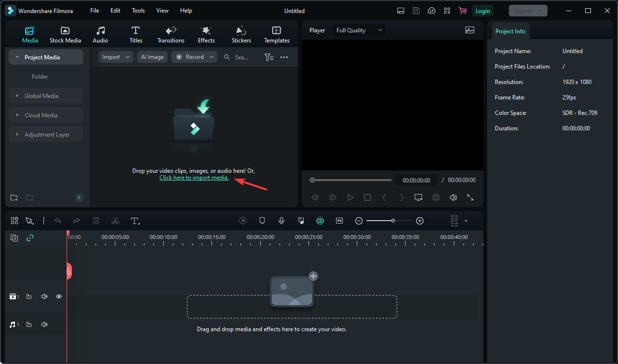Lock the audio track 1
Screen dimensions: 618x364
tap(29, 325)
